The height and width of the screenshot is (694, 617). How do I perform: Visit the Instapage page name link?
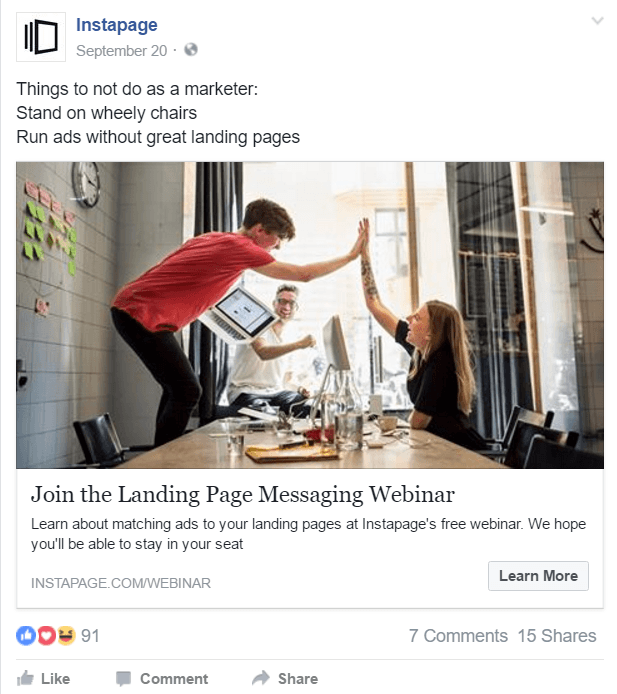coord(116,25)
